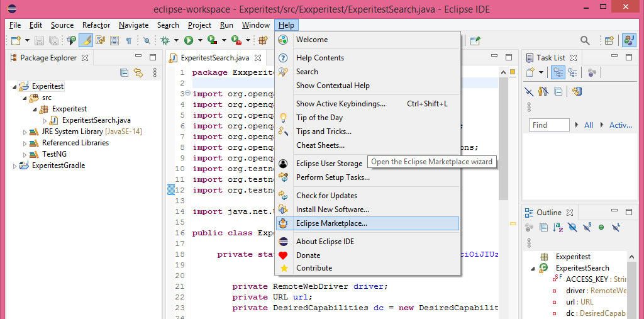Click the Donate heart entry
Screen dimensions: 644x319
click(367, 255)
